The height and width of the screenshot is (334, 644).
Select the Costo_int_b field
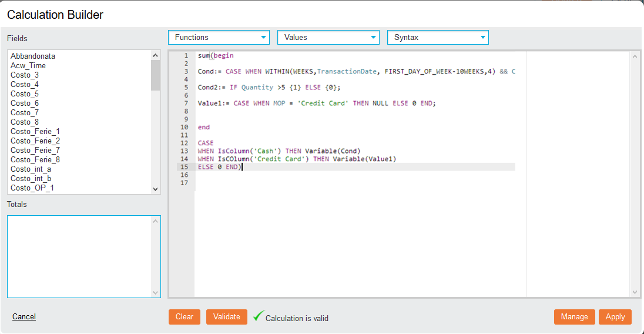(x=31, y=179)
